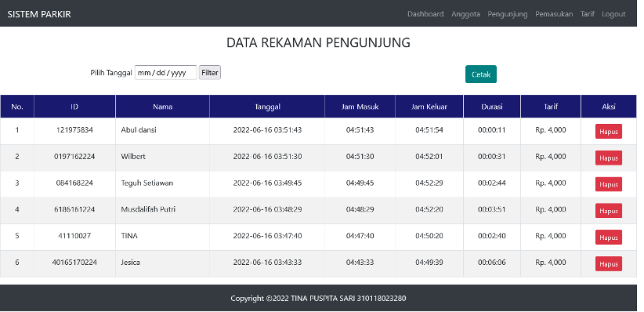Click Hapus for the TINA row

click(x=609, y=238)
